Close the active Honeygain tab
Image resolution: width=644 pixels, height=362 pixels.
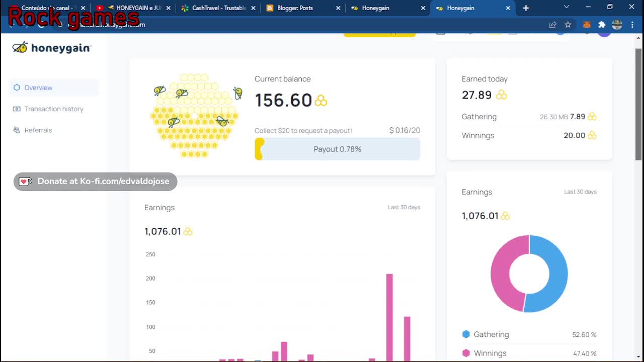(x=508, y=8)
